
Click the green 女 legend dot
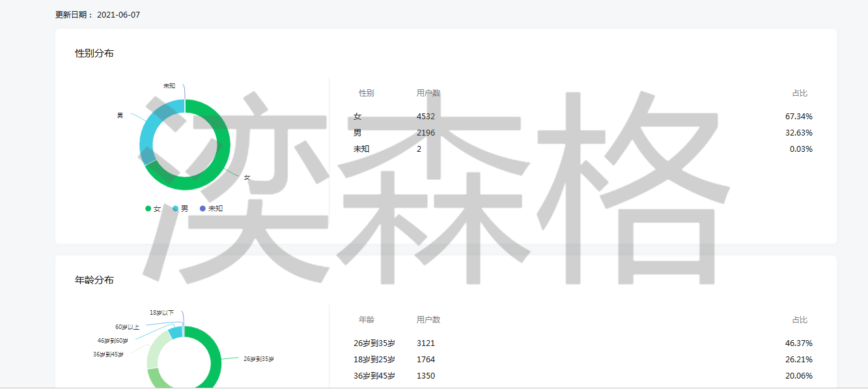(148, 209)
